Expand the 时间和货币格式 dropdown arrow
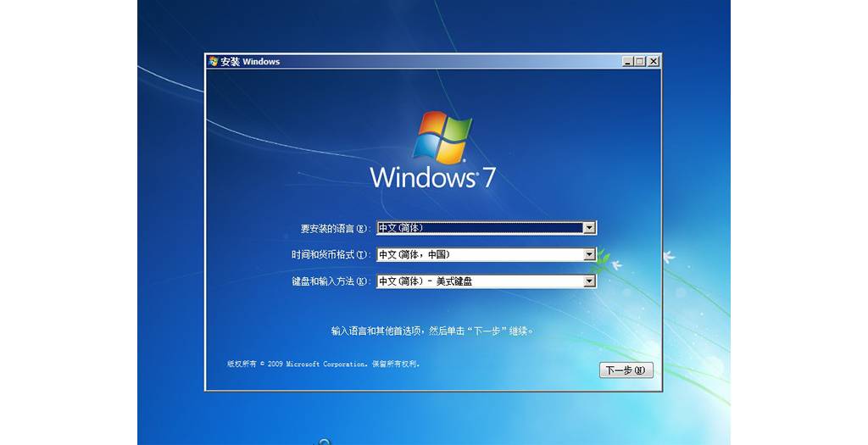The image size is (868, 445). tap(590, 254)
